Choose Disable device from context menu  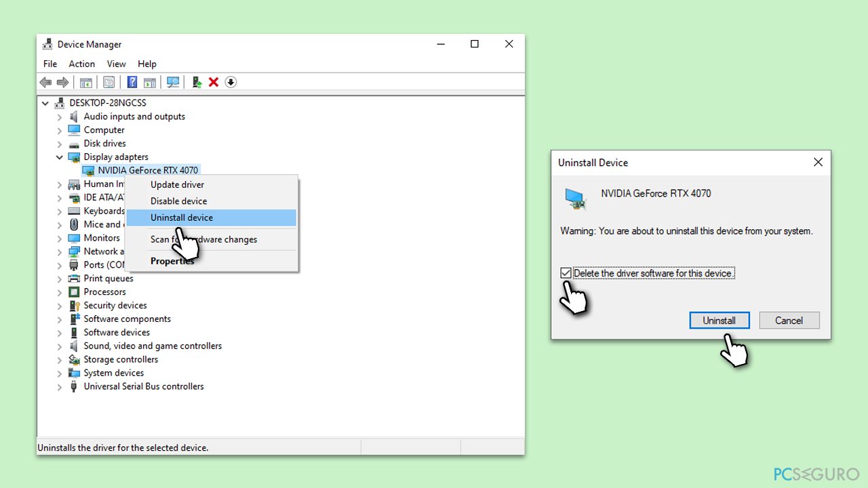coord(212,201)
